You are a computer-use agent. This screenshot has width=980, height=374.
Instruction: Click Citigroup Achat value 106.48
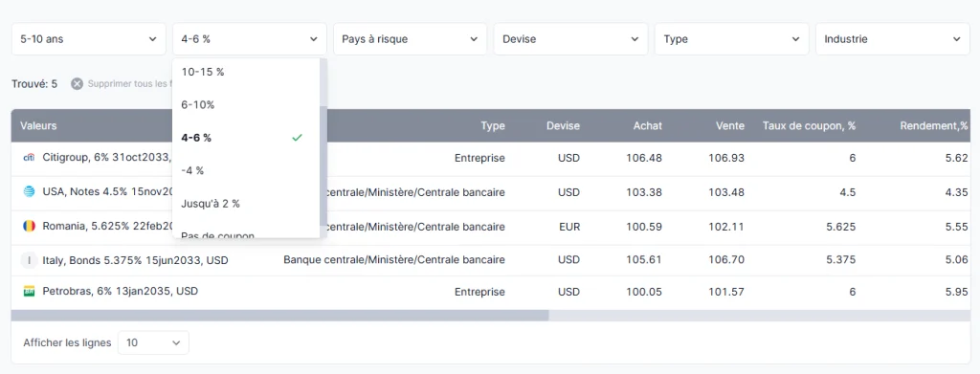(x=644, y=159)
